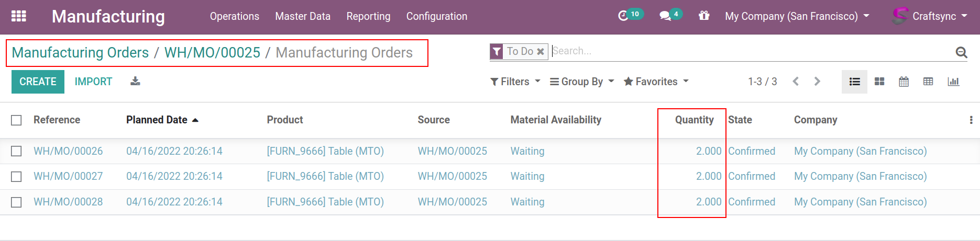Open the Reporting menu
980x241 pixels.
[x=368, y=16]
